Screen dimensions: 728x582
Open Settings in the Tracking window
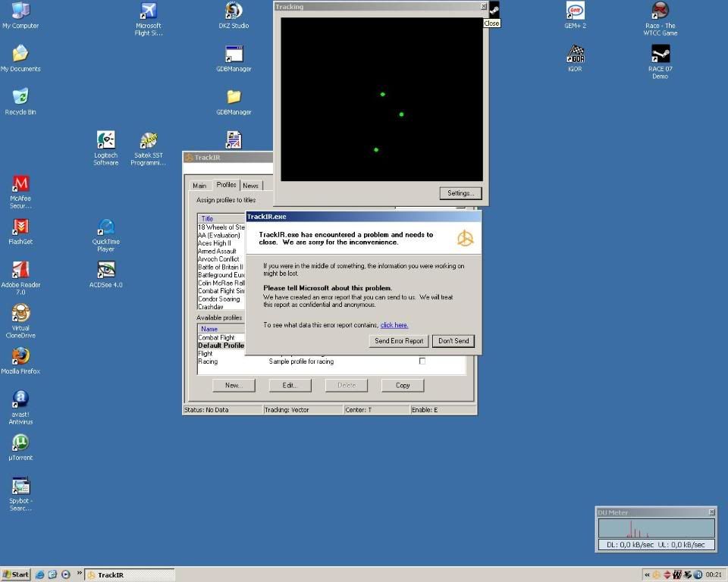click(x=460, y=193)
